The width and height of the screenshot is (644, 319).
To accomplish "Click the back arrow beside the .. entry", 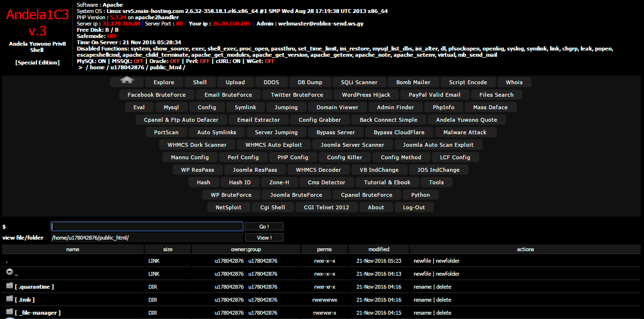I will click(x=9, y=272).
